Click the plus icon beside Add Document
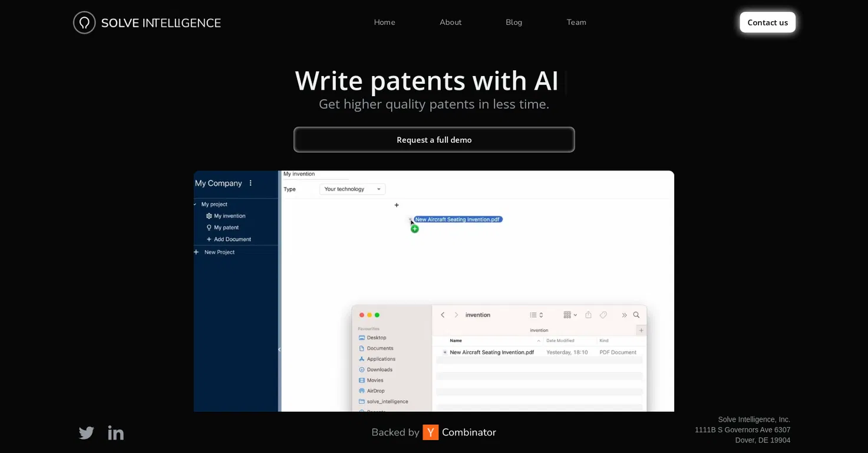 [209, 239]
